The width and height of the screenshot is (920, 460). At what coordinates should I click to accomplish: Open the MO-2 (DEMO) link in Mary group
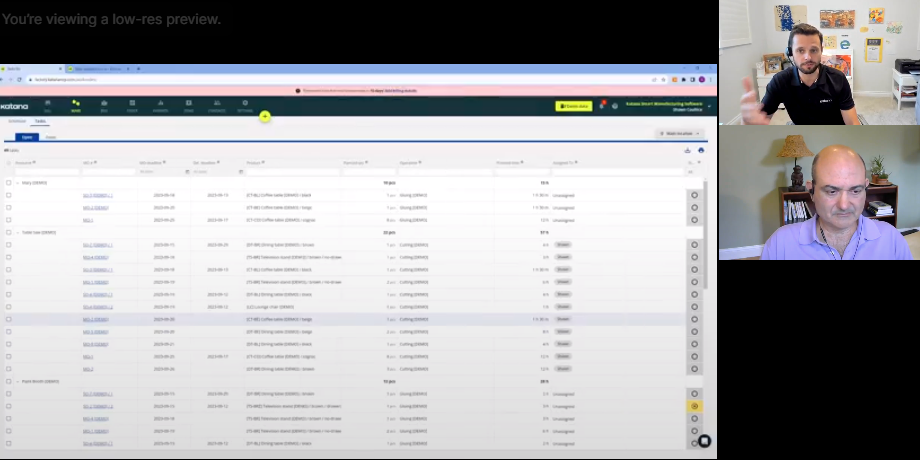tap(96, 208)
